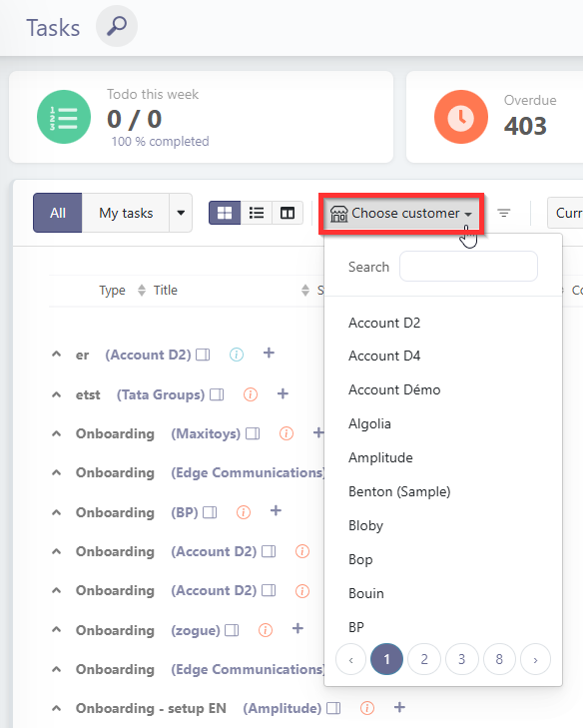Select the My tasks toggle
Image resolution: width=583 pixels, height=728 pixels.
(x=126, y=213)
